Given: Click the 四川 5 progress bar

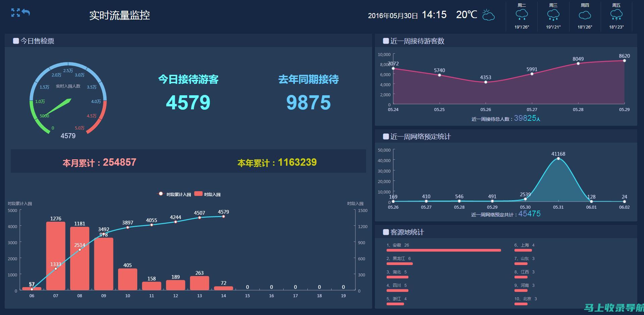Looking at the screenshot, I should [x=397, y=291].
